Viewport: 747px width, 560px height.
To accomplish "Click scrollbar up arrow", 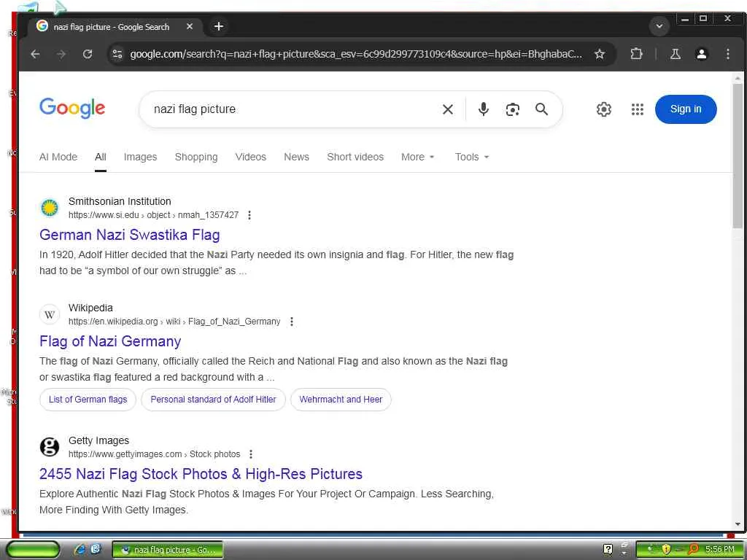I will click(738, 78).
